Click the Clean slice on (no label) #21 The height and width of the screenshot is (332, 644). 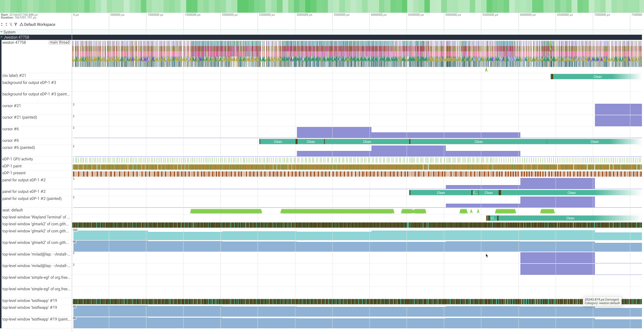coord(597,77)
